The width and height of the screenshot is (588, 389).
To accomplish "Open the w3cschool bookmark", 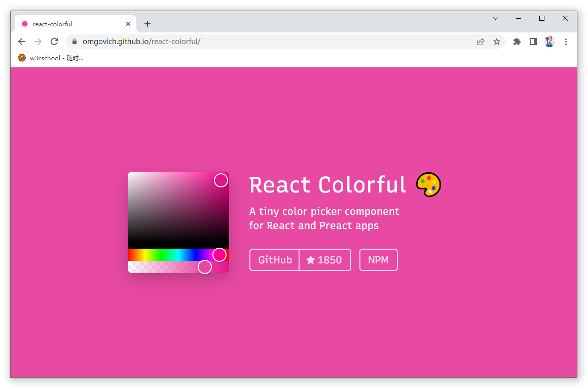I will point(51,58).
